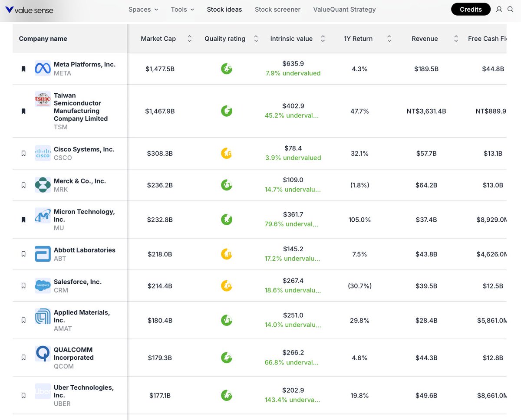Viewport: 521px width, 420px height.
Task: Click the Salesforce cloud logo
Action: click(43, 285)
